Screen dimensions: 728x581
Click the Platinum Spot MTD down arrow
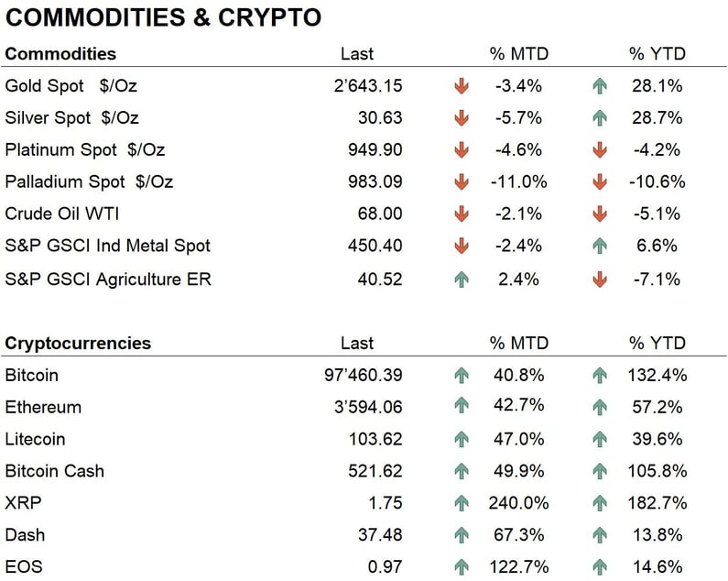(x=462, y=150)
